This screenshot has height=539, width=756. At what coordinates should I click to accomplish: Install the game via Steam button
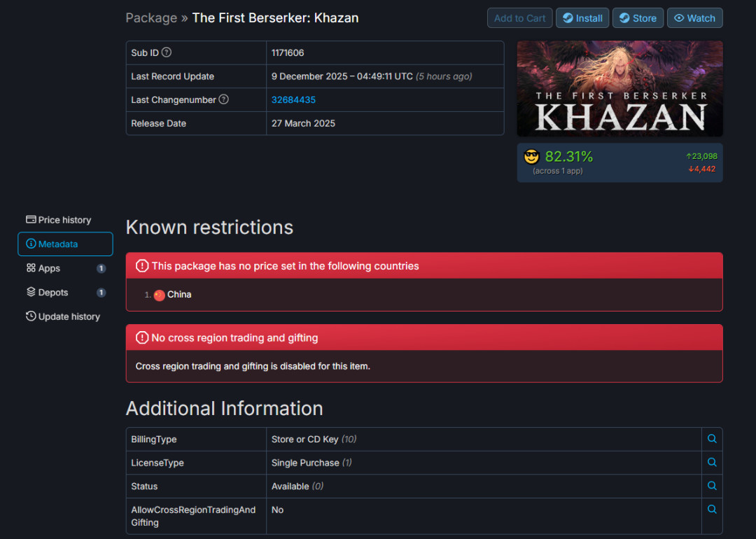[582, 17]
